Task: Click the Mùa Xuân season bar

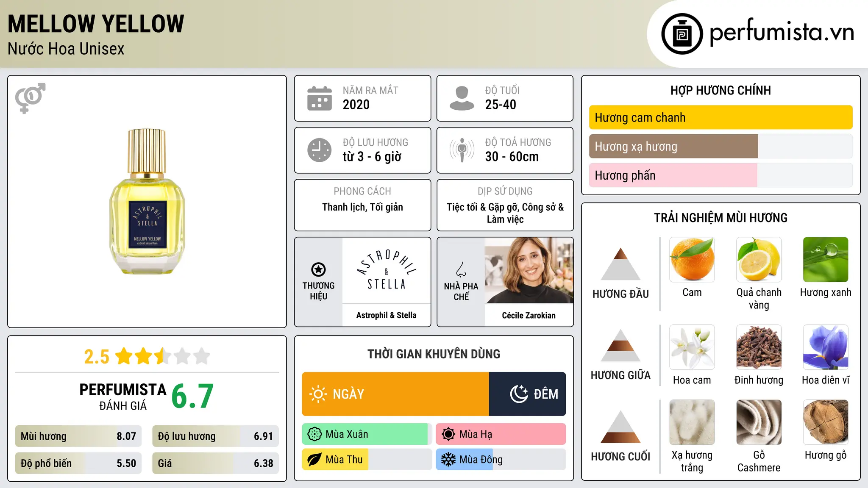Action: 367,434
